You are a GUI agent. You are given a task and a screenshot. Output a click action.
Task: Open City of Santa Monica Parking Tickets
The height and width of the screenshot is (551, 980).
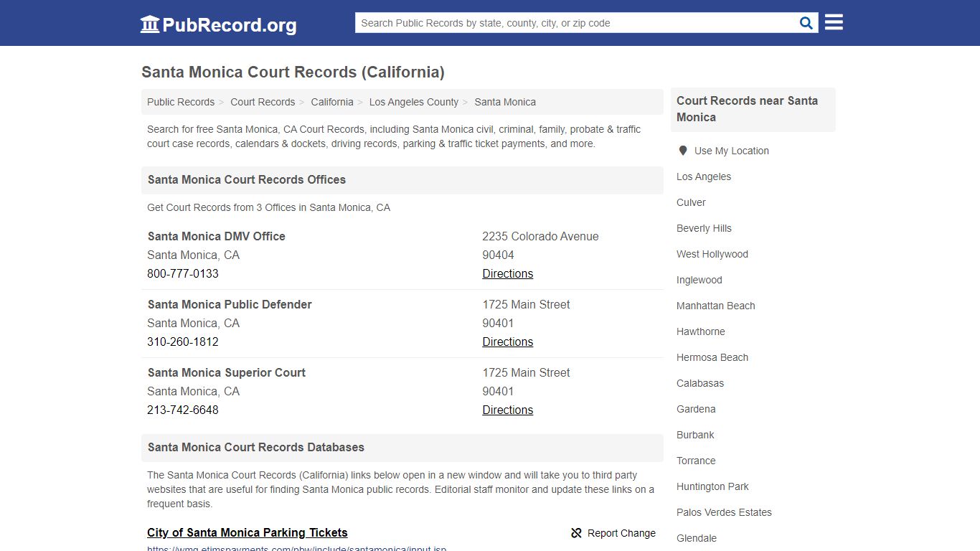(x=248, y=532)
